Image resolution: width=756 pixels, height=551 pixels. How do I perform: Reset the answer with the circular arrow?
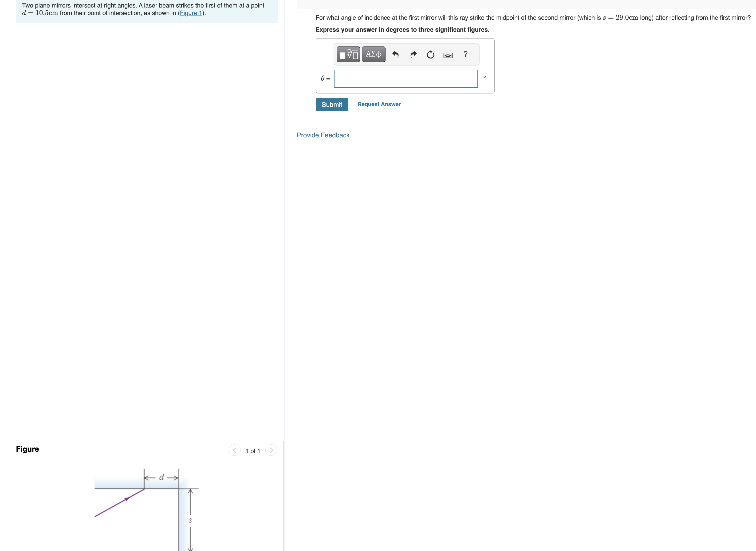click(431, 54)
